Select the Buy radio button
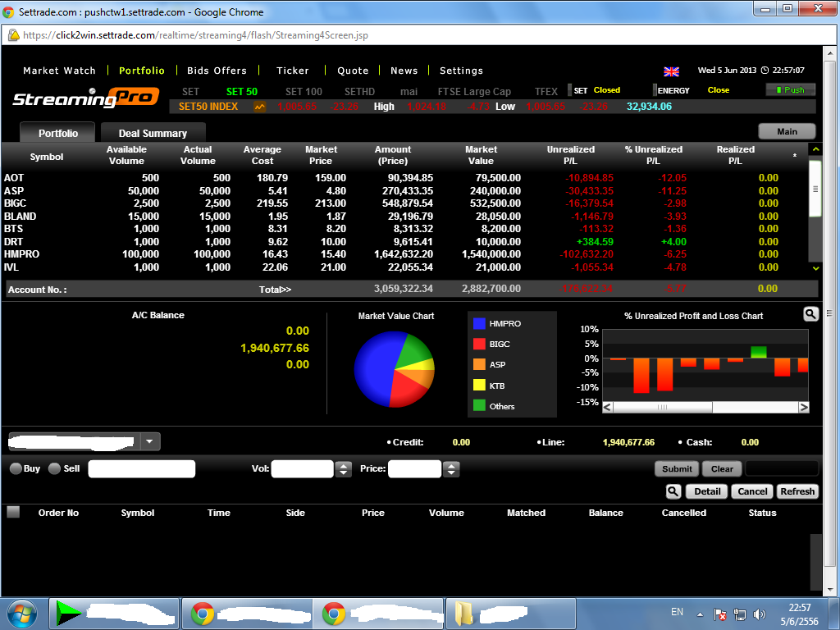840x630 pixels. [16, 468]
